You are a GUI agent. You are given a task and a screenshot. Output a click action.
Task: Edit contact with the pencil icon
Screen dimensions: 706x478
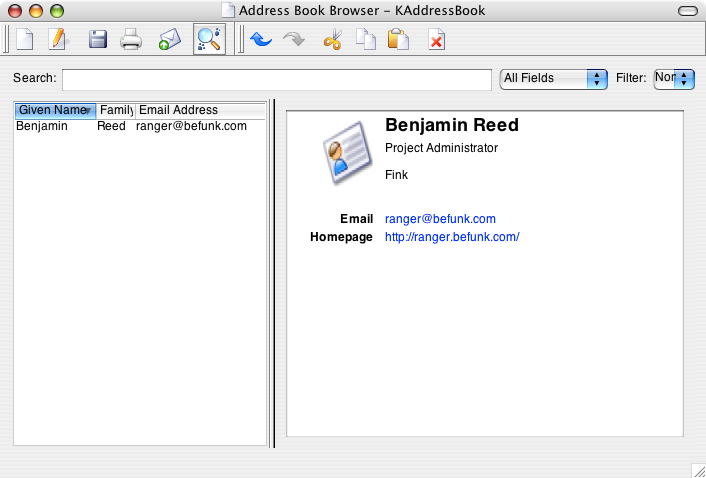point(58,39)
